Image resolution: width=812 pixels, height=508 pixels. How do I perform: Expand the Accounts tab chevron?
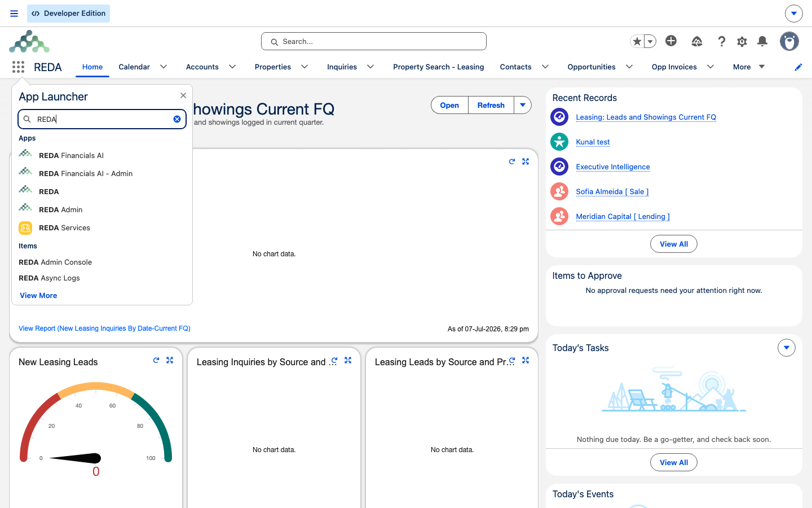pyautogui.click(x=232, y=67)
